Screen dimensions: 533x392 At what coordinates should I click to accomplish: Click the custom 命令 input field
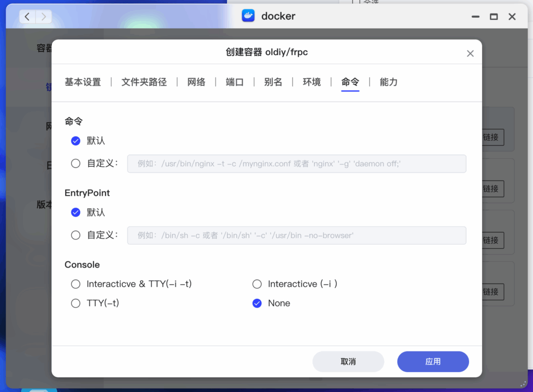pyautogui.click(x=296, y=163)
